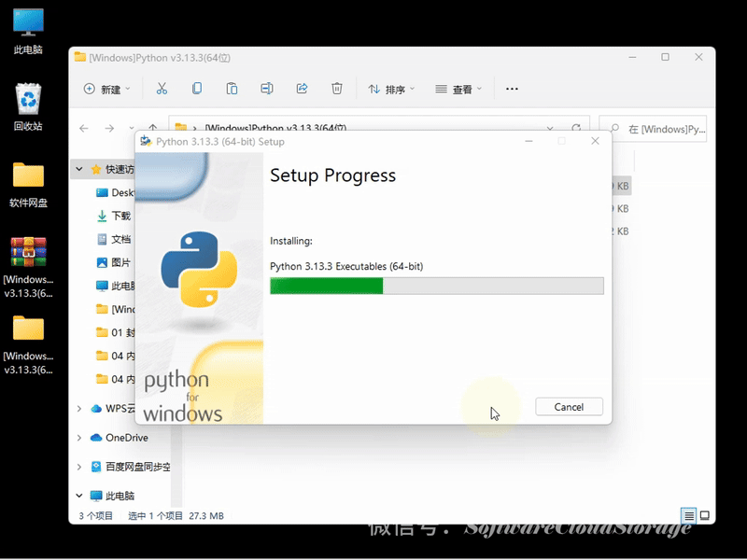Image resolution: width=747 pixels, height=560 pixels.
Task: Switch to large thumbnails view in status bar
Action: [705, 515]
